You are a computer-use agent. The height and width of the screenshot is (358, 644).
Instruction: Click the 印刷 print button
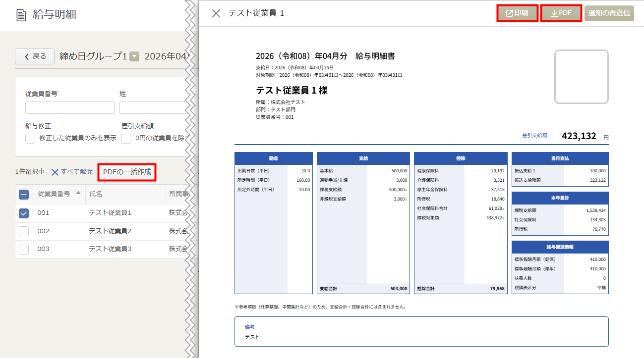pos(517,13)
